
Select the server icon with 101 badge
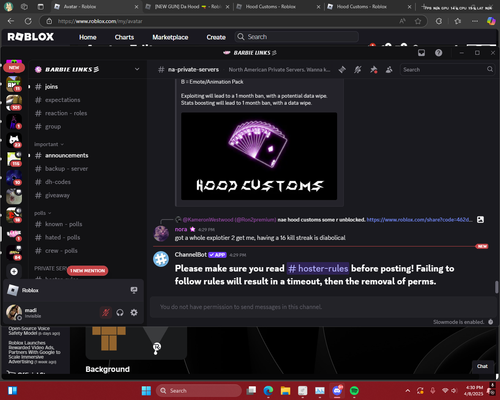pos(14,102)
